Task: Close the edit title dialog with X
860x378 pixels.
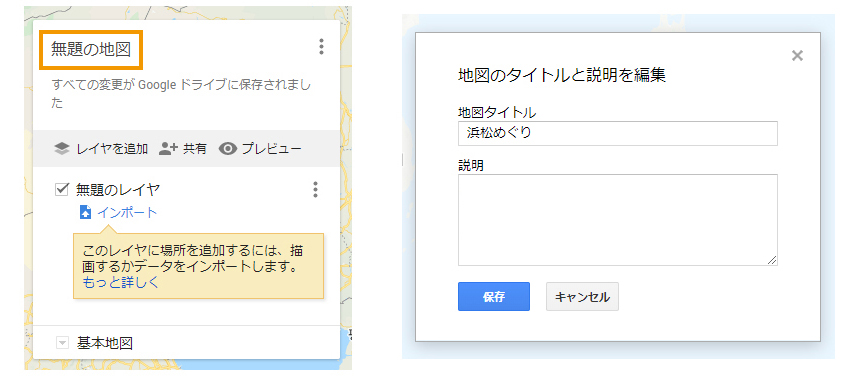Action: point(797,55)
